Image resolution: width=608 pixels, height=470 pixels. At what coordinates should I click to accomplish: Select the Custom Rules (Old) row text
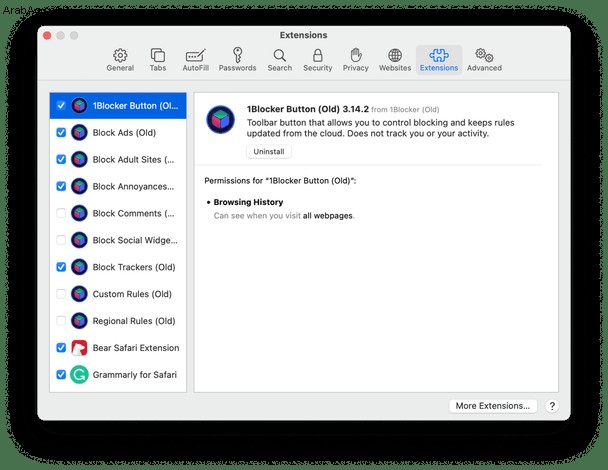pos(132,294)
